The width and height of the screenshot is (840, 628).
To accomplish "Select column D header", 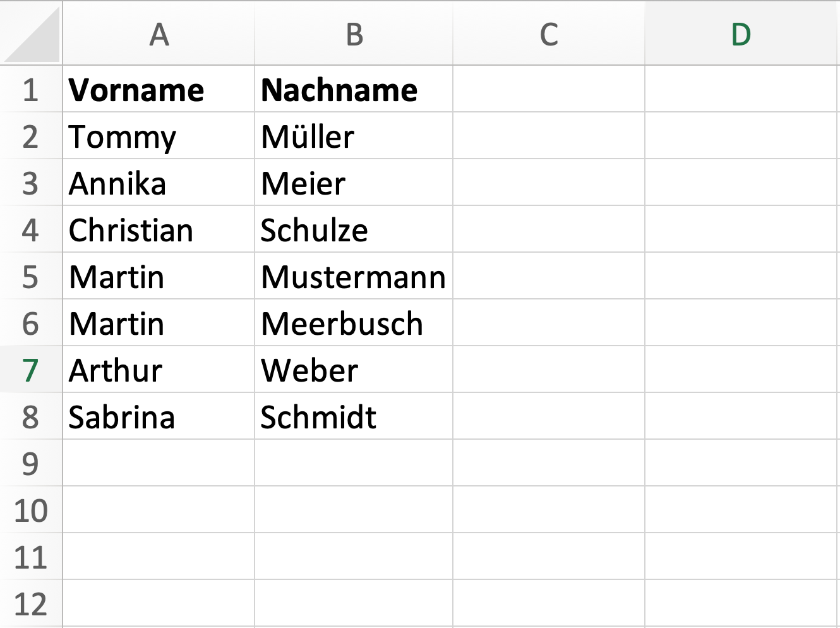I will [x=741, y=34].
